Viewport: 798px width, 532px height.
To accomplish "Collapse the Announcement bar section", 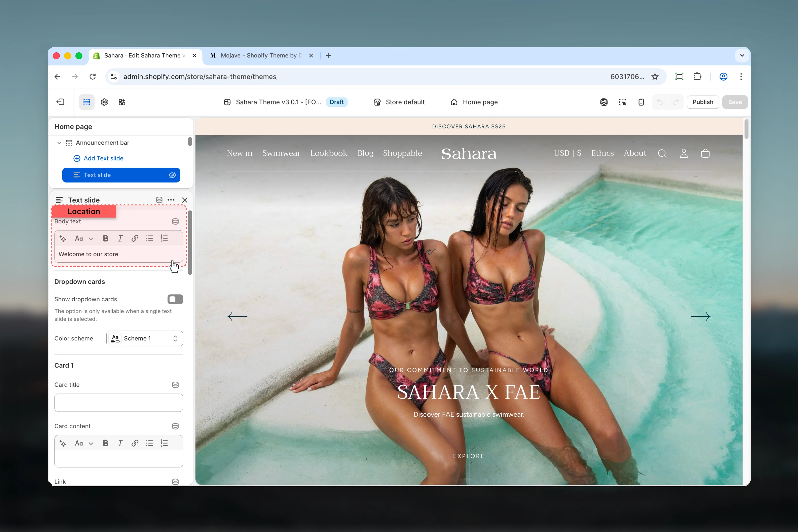I will [x=59, y=143].
